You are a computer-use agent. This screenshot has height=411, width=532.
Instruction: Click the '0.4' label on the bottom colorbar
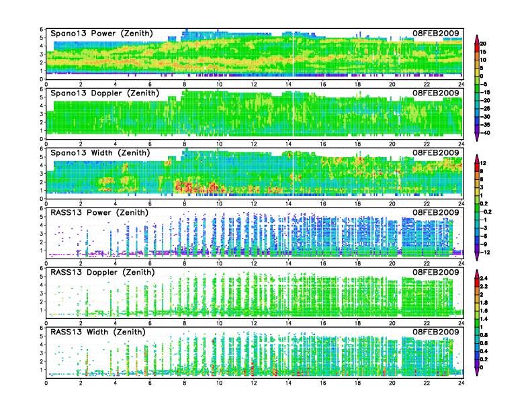(x=484, y=351)
